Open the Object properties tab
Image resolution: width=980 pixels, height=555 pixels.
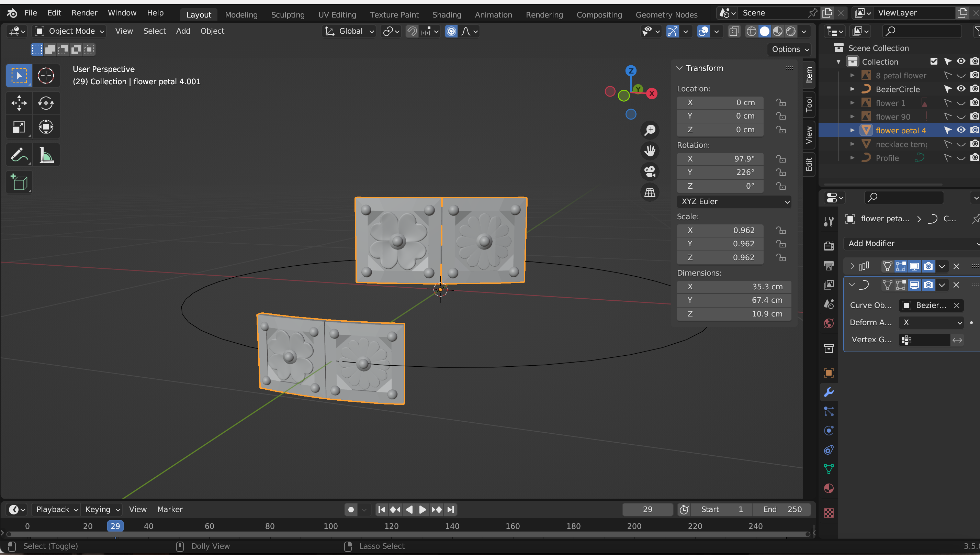pyautogui.click(x=829, y=373)
